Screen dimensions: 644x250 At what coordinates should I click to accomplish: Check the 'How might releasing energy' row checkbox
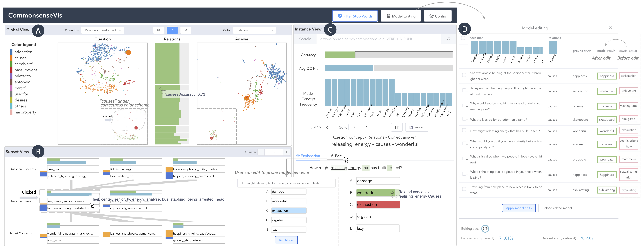pos(464,130)
